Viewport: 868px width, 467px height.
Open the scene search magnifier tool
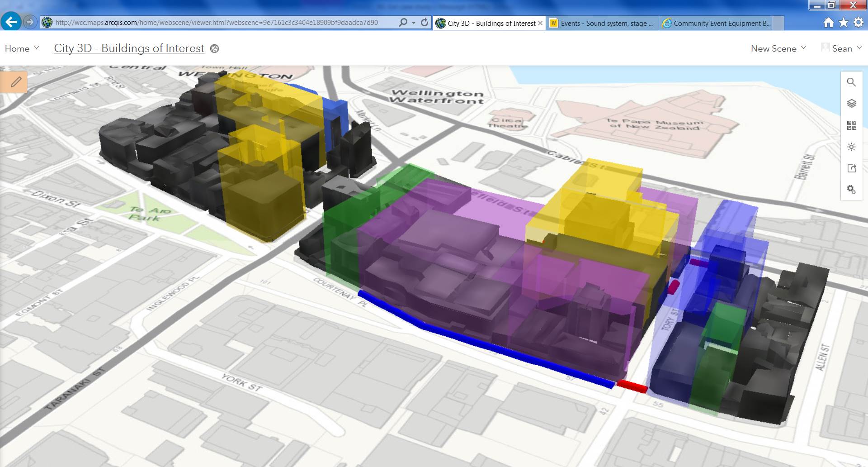851,82
